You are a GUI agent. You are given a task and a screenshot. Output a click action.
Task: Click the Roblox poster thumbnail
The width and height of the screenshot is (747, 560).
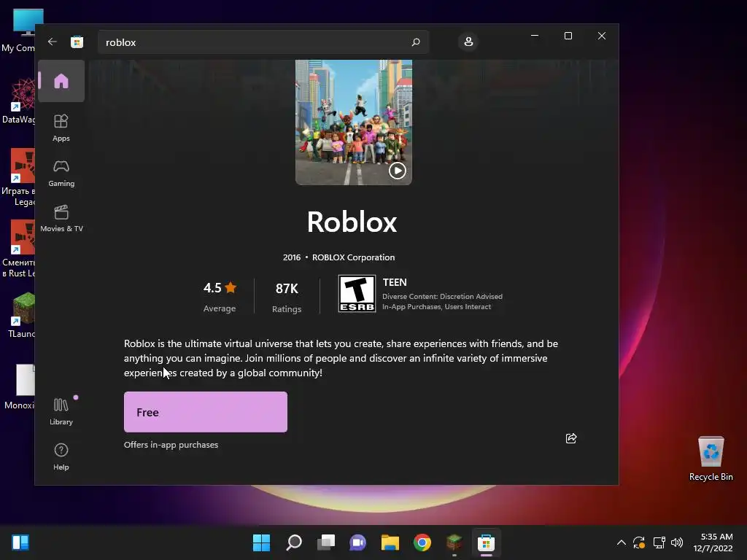point(354,122)
